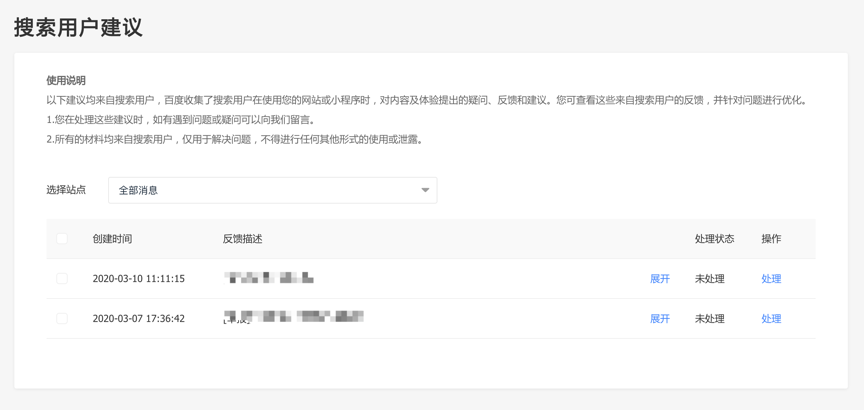Image resolution: width=864 pixels, height=410 pixels.
Task: Click the 未处理 status in 2020-03-10 row
Action: pos(709,279)
